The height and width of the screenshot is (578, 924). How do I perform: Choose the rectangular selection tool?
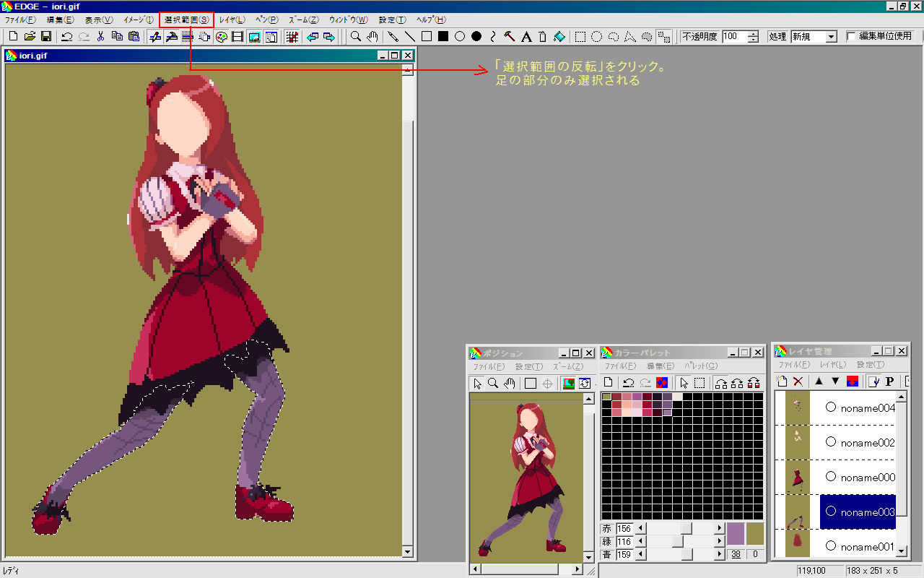[580, 36]
